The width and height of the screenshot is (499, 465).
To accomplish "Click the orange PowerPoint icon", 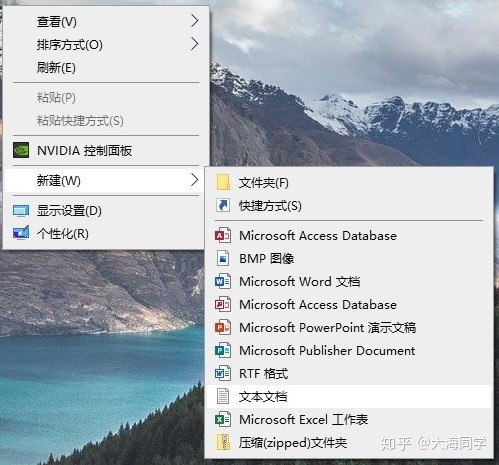I will [x=223, y=327].
